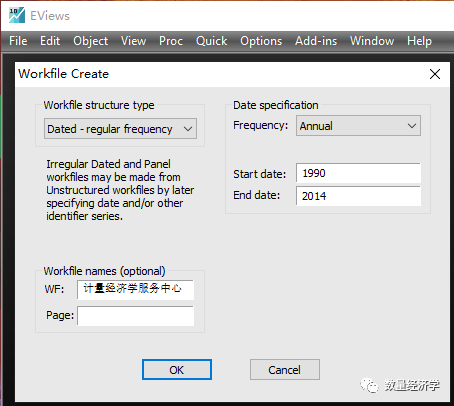Open the Add-ins menu

click(316, 41)
